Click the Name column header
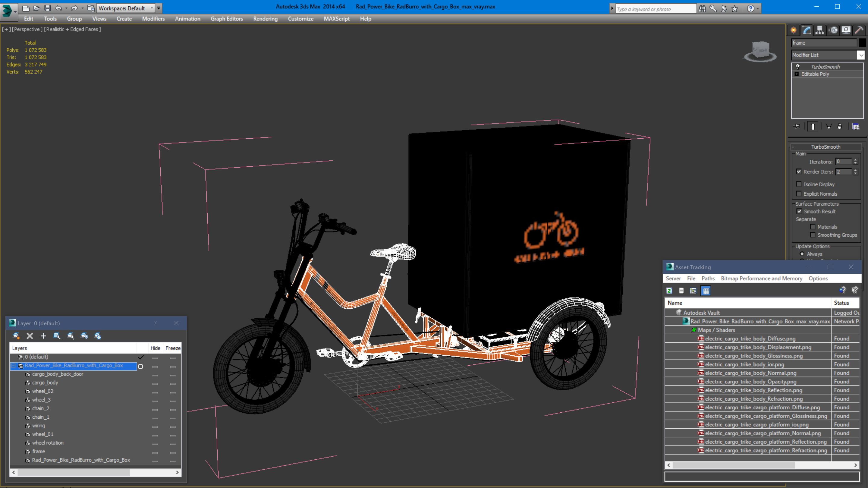Image resolution: width=868 pixels, height=488 pixels. pyautogui.click(x=748, y=303)
